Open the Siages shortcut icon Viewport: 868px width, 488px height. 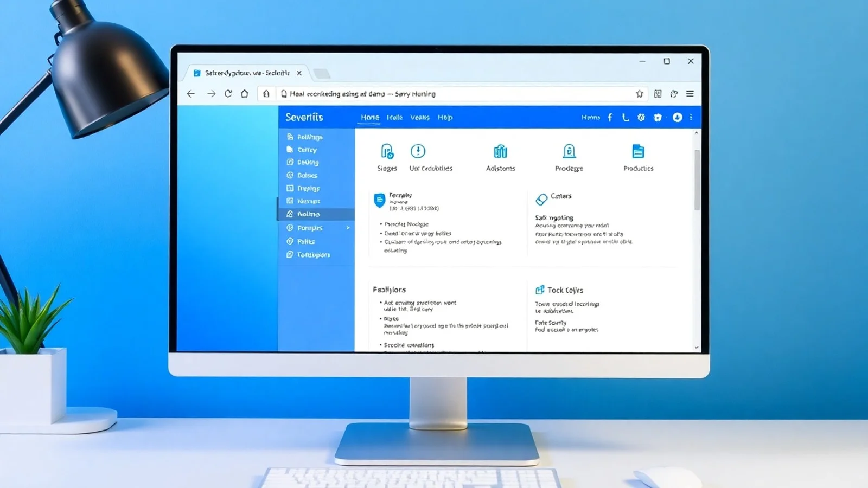coord(387,151)
